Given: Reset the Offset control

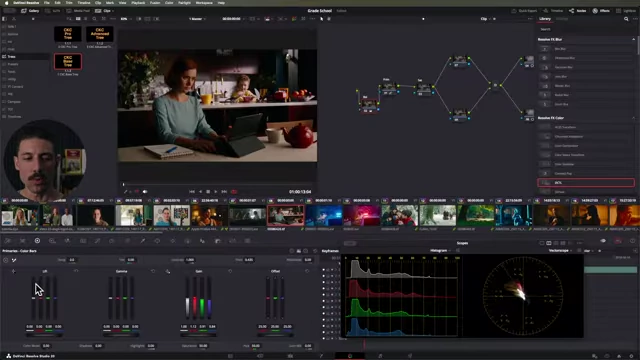Looking at the screenshot, I should pos(307,271).
